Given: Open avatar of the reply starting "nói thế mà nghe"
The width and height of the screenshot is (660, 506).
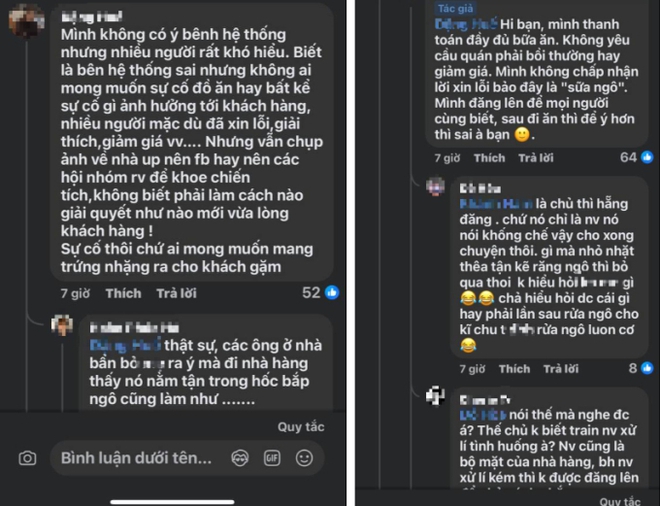Looking at the screenshot, I should [436, 398].
